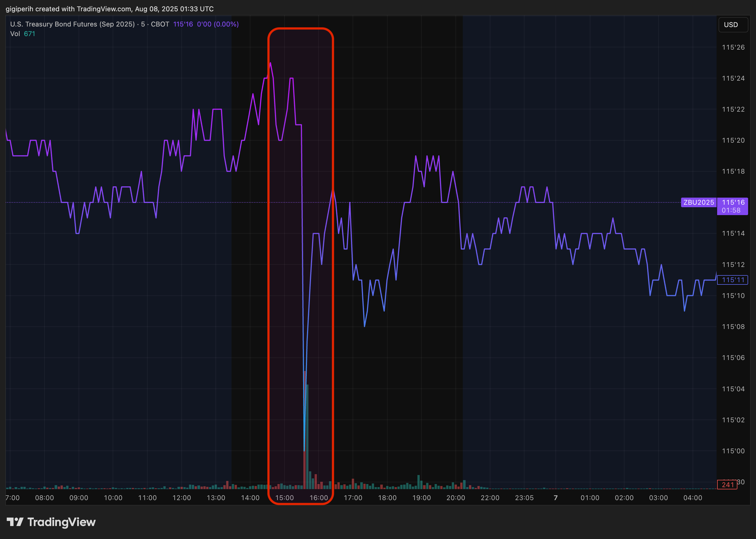Click the 115'02 price axis label
This screenshot has height=539, width=756.
pos(733,420)
